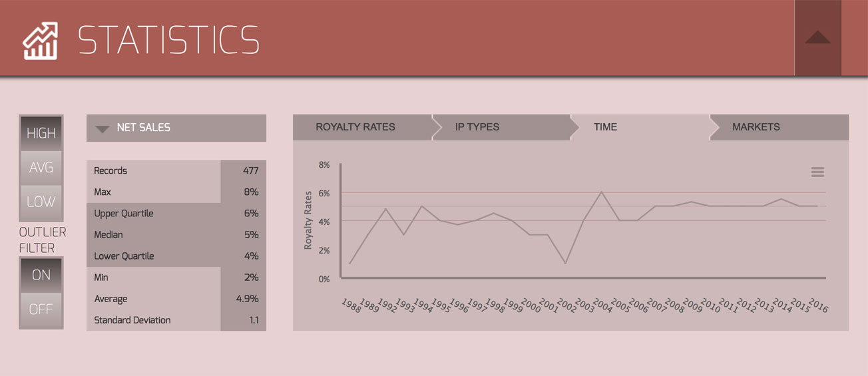Select the AVG filter button
Screen dimensions: 868x376
[x=41, y=168]
